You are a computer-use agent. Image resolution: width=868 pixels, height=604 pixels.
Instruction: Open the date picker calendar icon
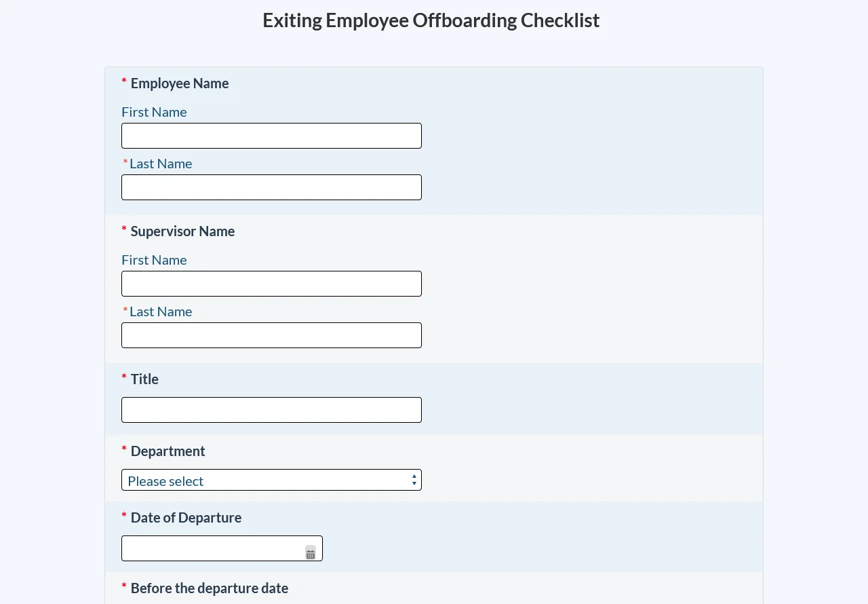pos(310,552)
